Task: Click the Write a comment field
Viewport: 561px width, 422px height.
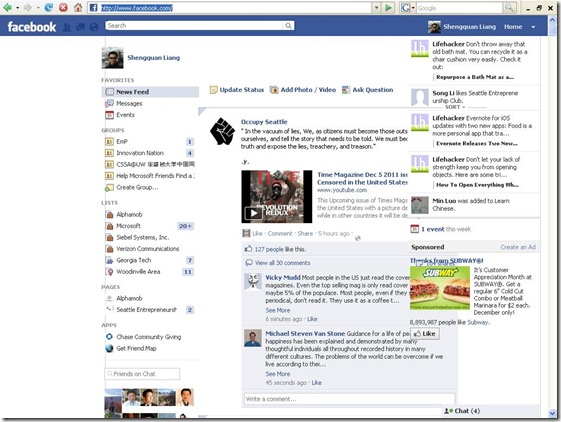Action: click(x=350, y=399)
